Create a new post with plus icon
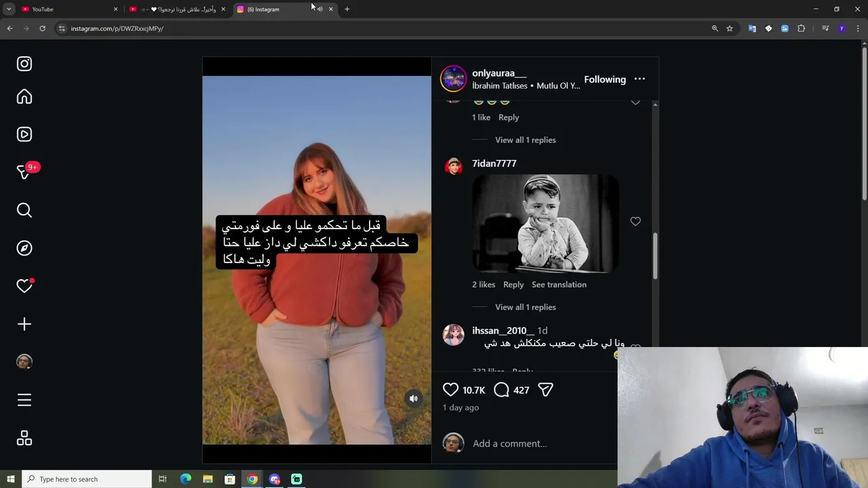The width and height of the screenshot is (868, 488). coord(24,324)
